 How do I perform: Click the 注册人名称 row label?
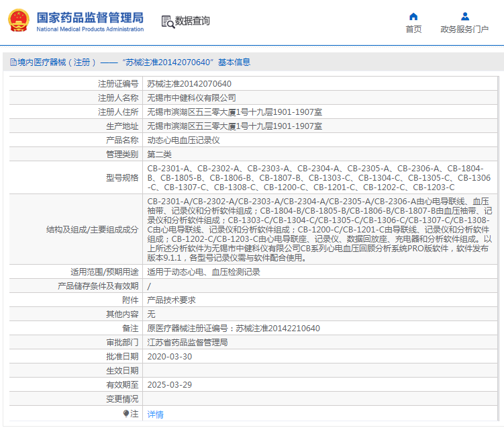pos(118,98)
